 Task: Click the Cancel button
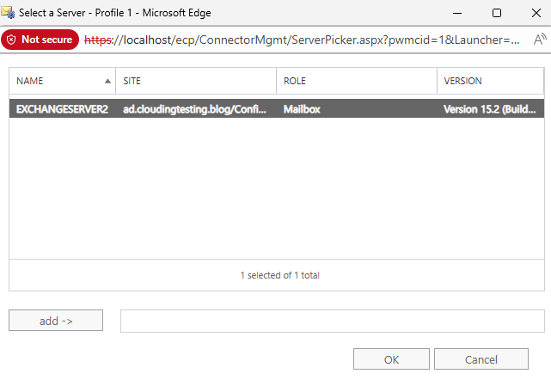pyautogui.click(x=481, y=359)
